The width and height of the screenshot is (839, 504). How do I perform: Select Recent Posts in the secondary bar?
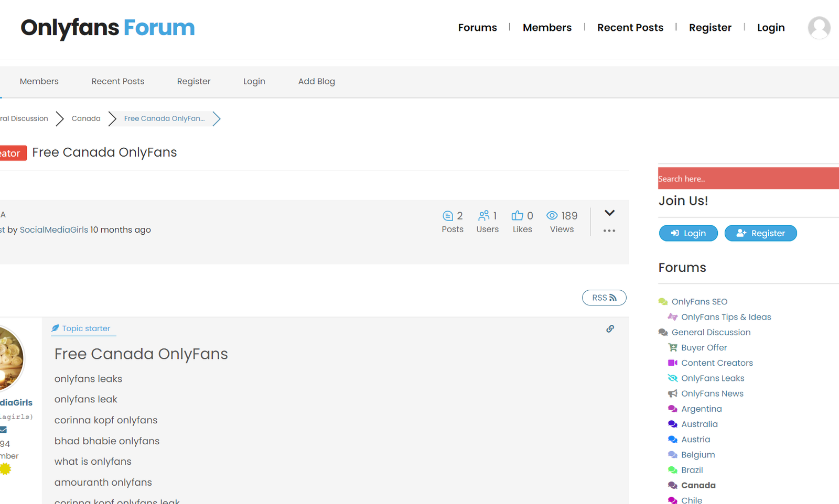tap(118, 81)
